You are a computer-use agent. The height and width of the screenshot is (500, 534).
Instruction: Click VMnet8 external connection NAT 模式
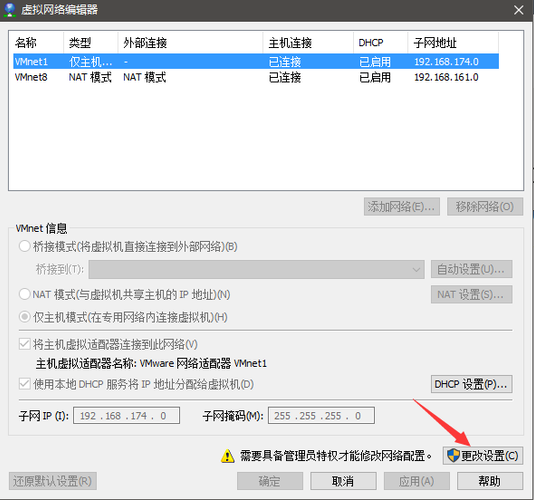(x=144, y=77)
